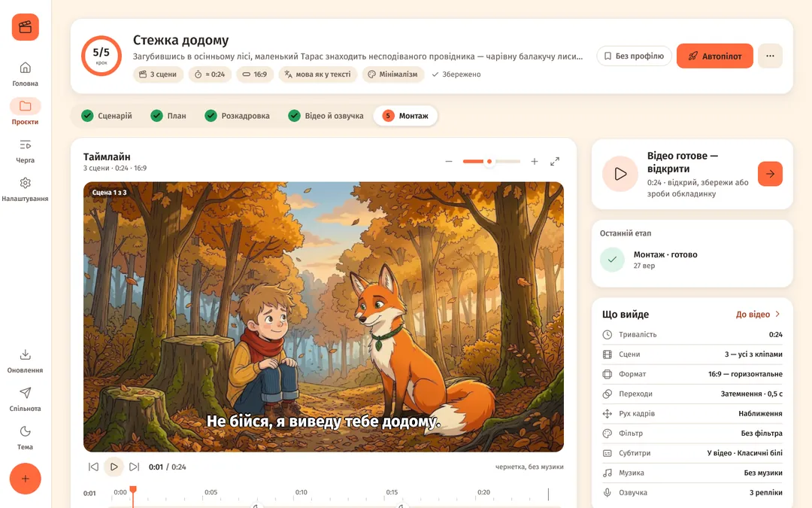The width and height of the screenshot is (812, 508).
Task: Click the Сцени film icon
Action: click(x=607, y=354)
